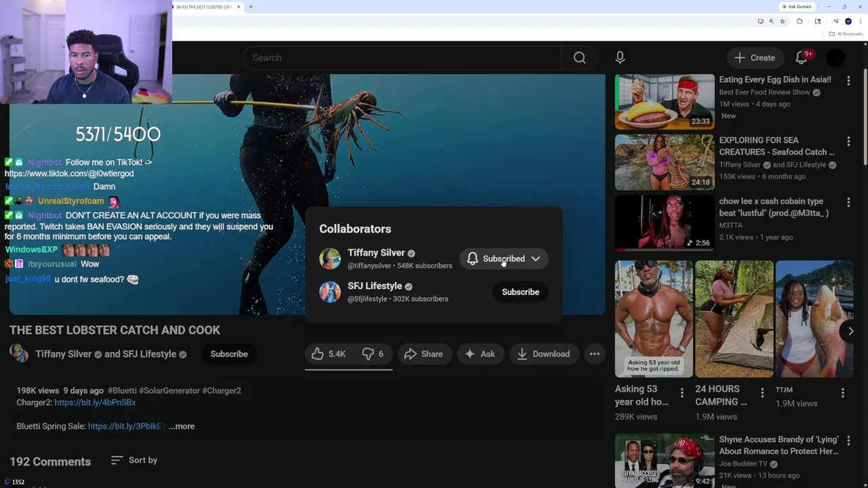
Task: Click install/cast screen icon in address bar
Action: 761,21
